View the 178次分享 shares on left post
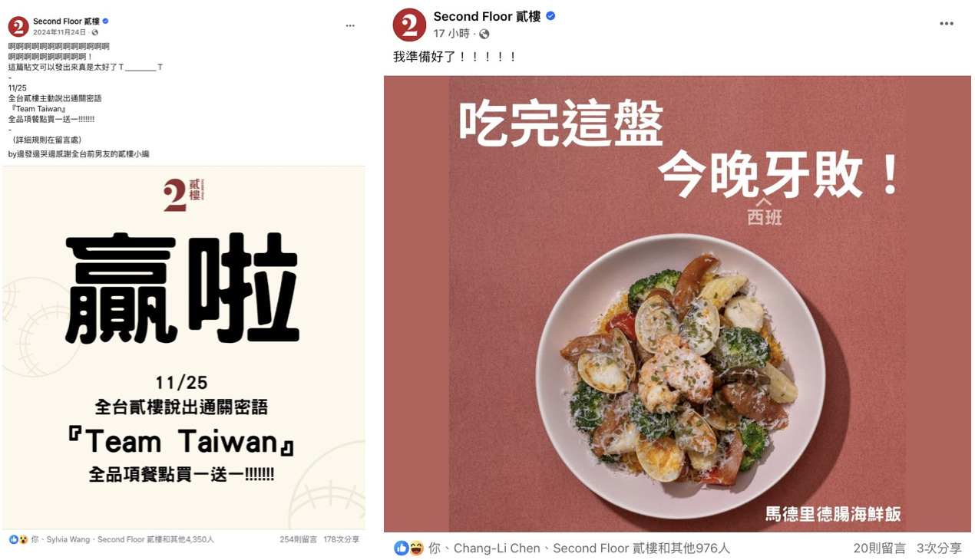The image size is (975, 560). [x=342, y=539]
